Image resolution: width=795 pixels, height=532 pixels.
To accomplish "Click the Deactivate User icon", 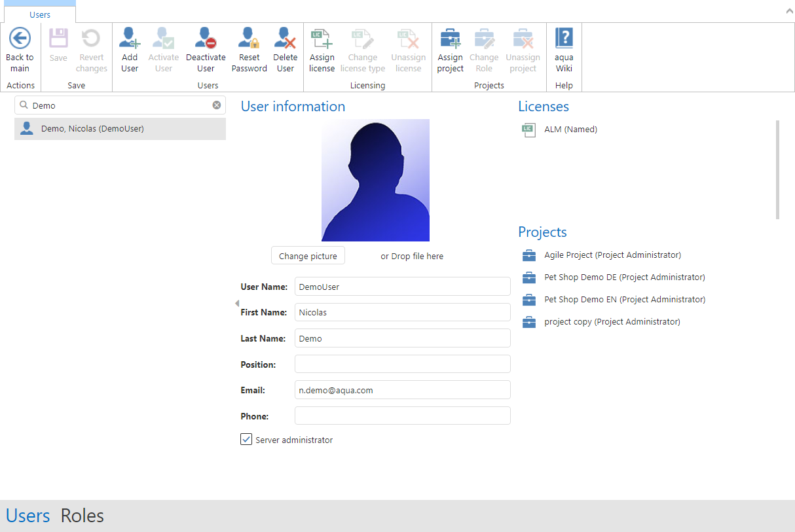I will pos(206,39).
